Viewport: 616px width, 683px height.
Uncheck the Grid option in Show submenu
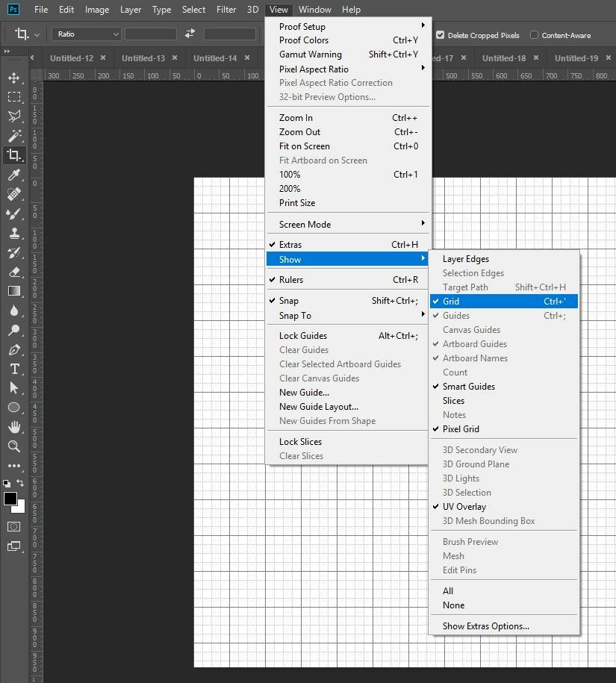(x=451, y=302)
